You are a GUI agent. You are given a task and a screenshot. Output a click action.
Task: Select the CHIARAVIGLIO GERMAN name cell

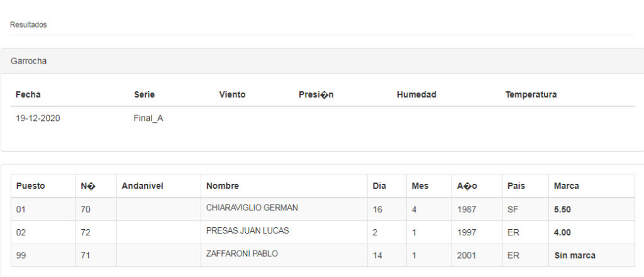click(x=252, y=208)
